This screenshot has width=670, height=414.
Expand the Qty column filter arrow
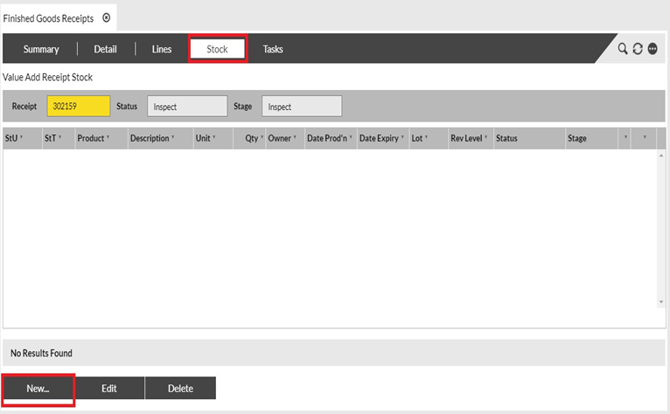coord(260,138)
